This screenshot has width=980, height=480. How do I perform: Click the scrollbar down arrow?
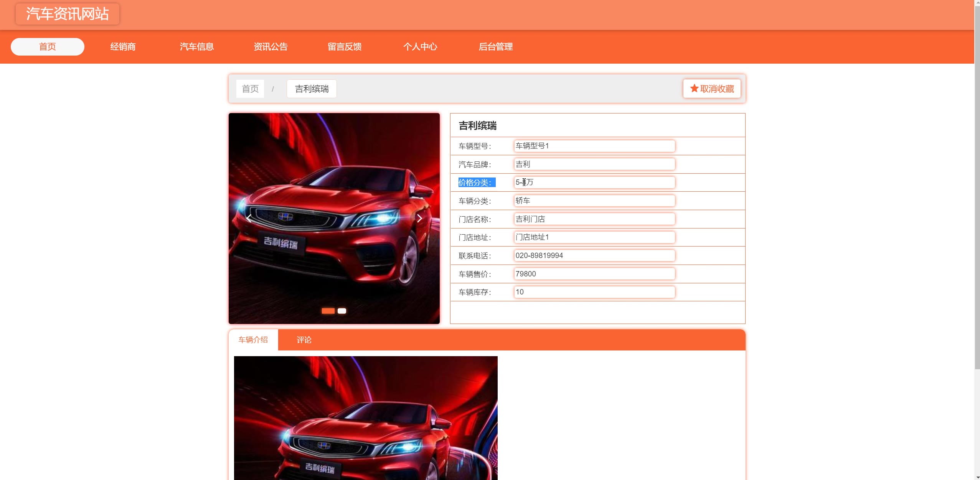click(x=977, y=477)
